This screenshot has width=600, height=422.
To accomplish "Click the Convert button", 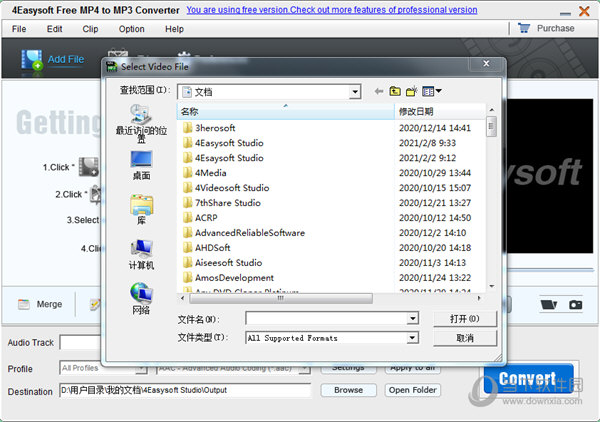I will pyautogui.click(x=528, y=378).
